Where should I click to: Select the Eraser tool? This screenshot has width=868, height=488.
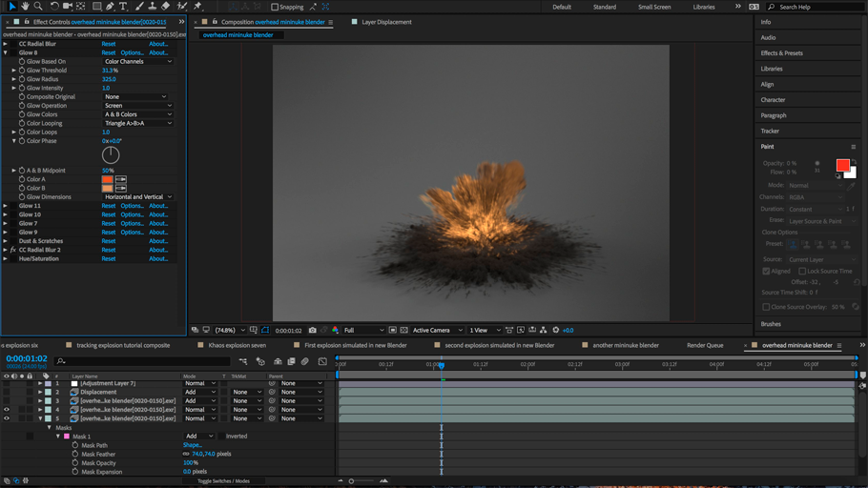(165, 7)
